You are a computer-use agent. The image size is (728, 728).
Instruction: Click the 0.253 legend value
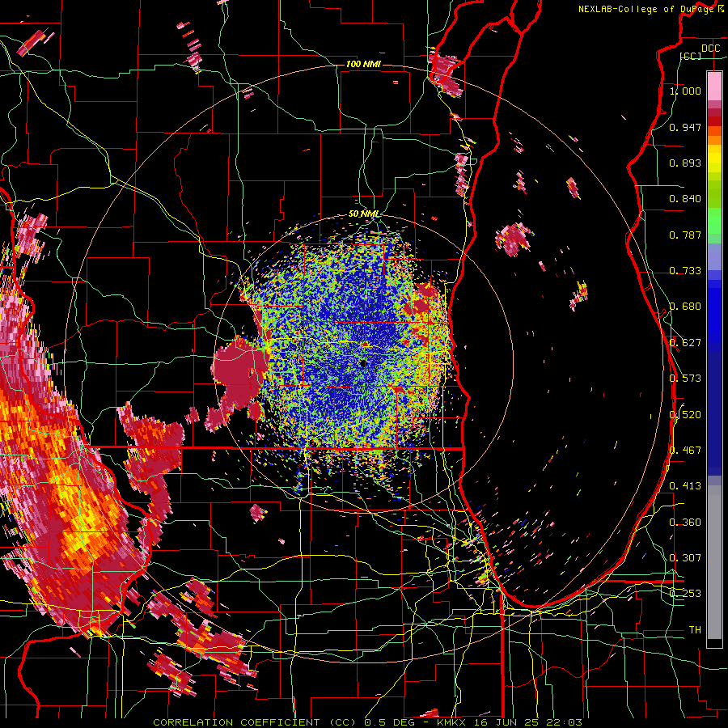(685, 594)
